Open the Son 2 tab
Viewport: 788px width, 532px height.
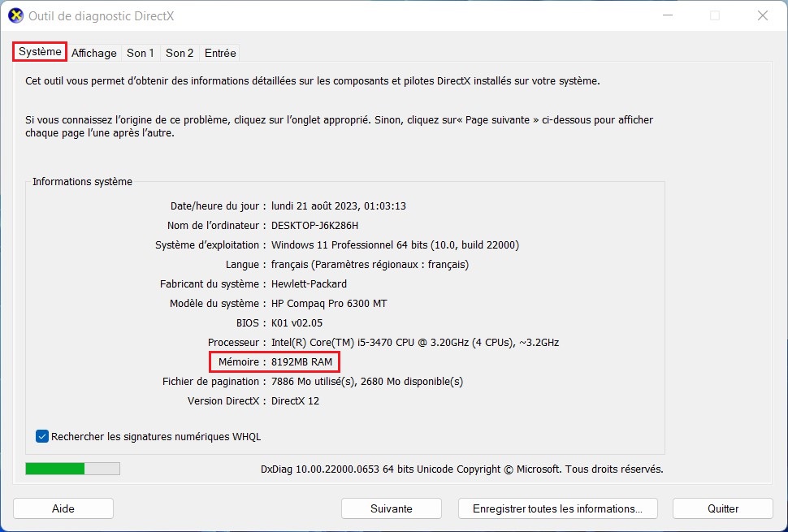[180, 53]
